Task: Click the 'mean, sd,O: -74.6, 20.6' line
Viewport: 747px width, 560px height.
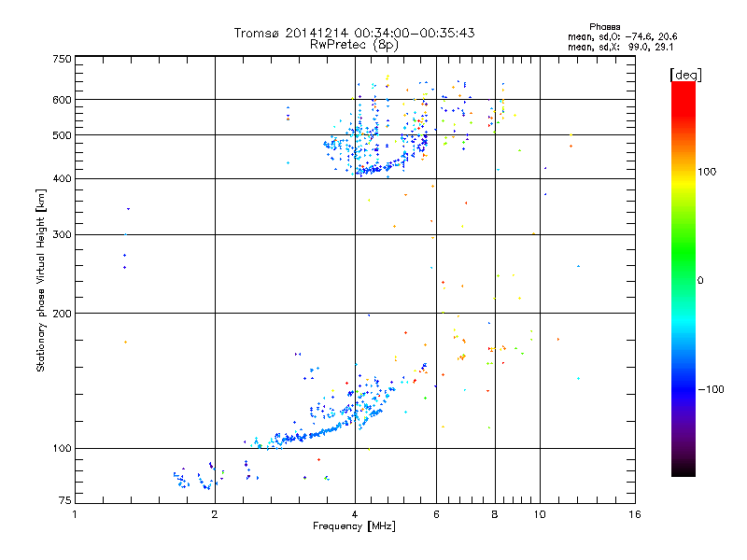Action: (622, 36)
